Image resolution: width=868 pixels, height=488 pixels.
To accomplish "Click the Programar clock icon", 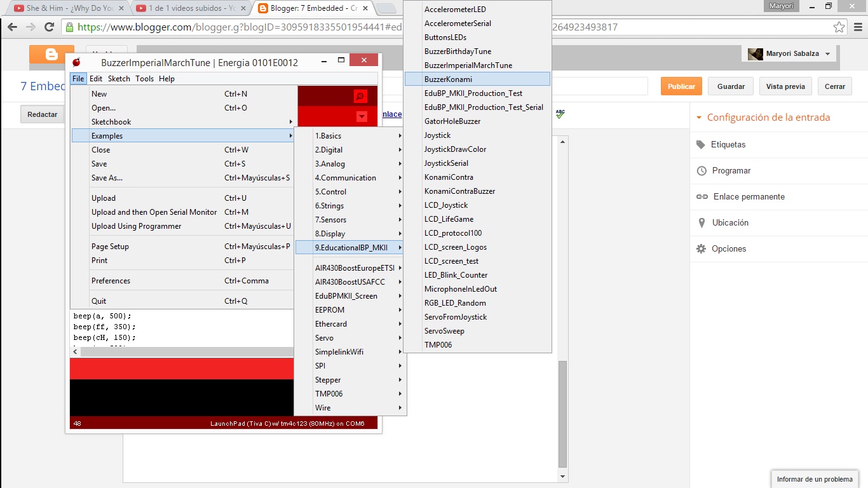I will click(x=702, y=171).
